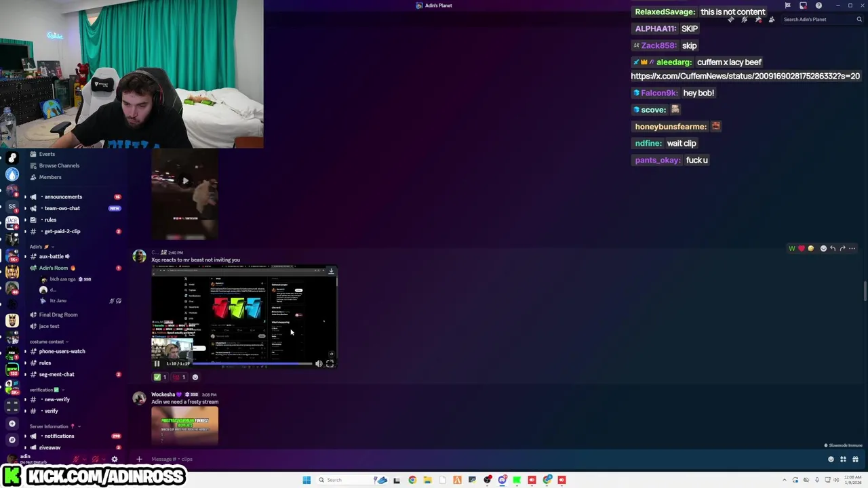Toggle headphone deafen in user panel

click(95, 459)
